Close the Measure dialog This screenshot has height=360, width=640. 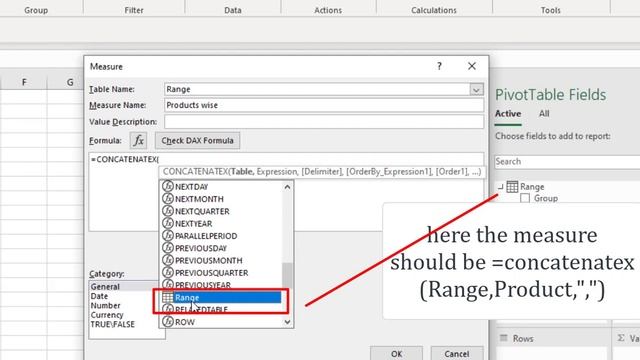(x=472, y=66)
